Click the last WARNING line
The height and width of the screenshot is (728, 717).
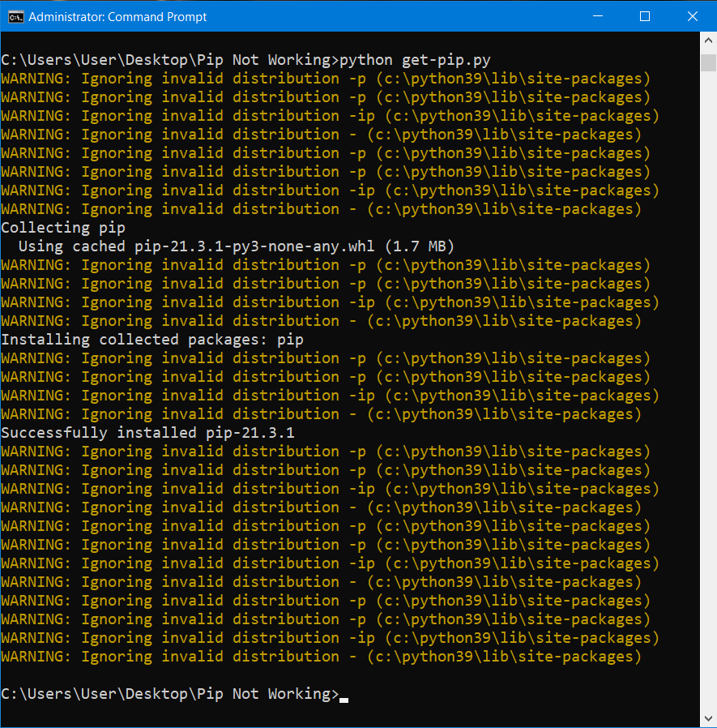pyautogui.click(x=243, y=657)
